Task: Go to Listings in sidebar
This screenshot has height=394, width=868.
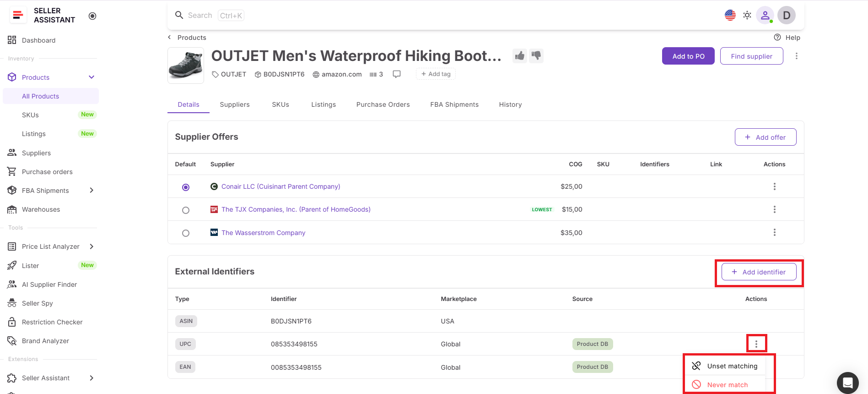Action: click(34, 134)
